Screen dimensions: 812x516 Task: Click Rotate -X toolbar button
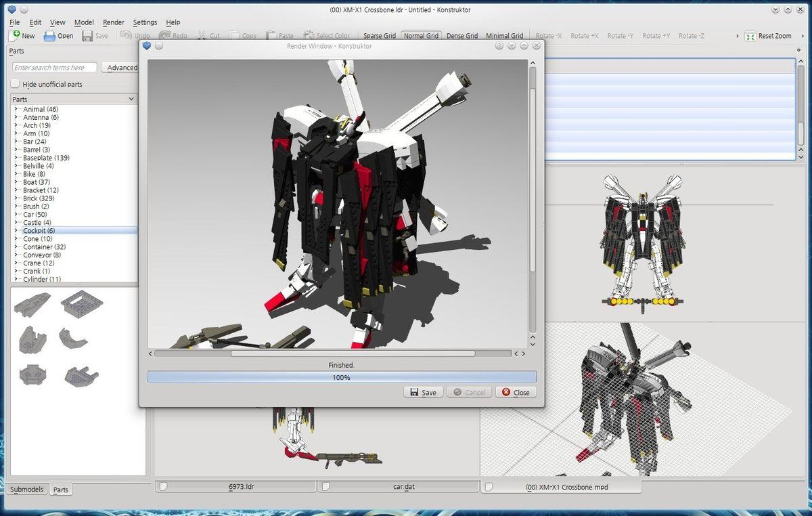click(549, 36)
